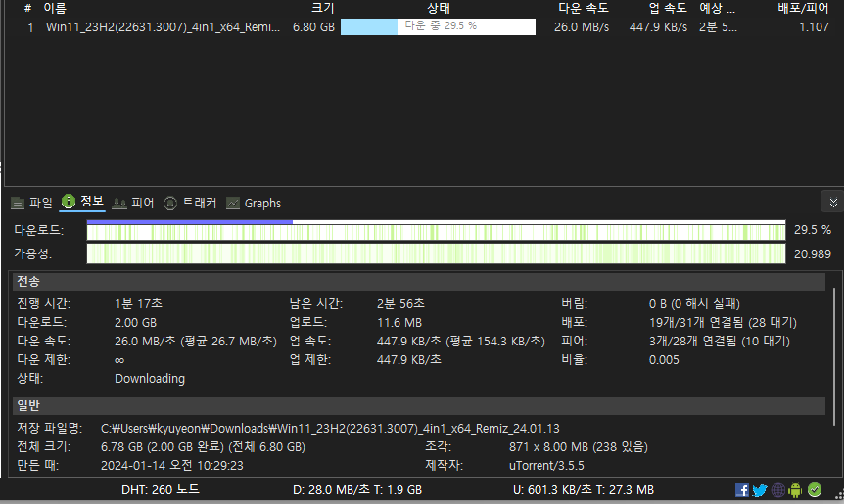Viewport: 844px width, 504px height.
Task: Click the Facebook icon in status bar
Action: pos(742,490)
